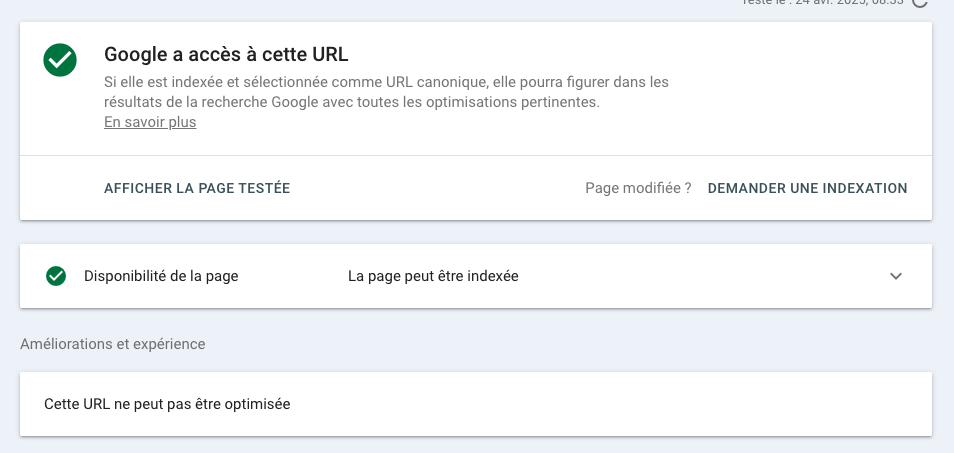The height and width of the screenshot is (453, 954).
Task: Click the Améliorations et expérience section heading
Action: [113, 344]
